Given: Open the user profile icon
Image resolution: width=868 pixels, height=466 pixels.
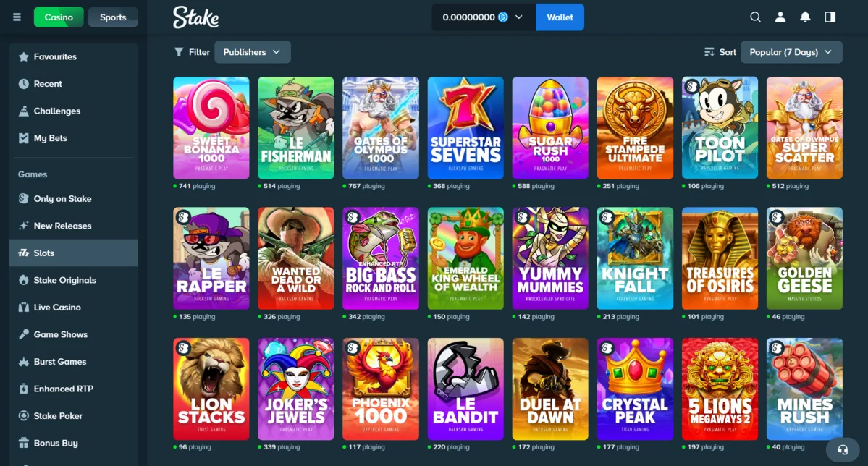Looking at the screenshot, I should coord(780,17).
